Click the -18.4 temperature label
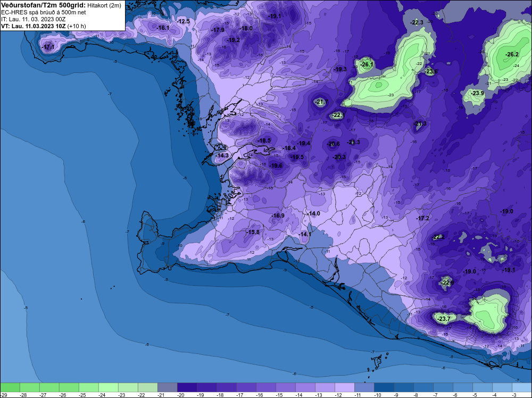 [x=289, y=148]
